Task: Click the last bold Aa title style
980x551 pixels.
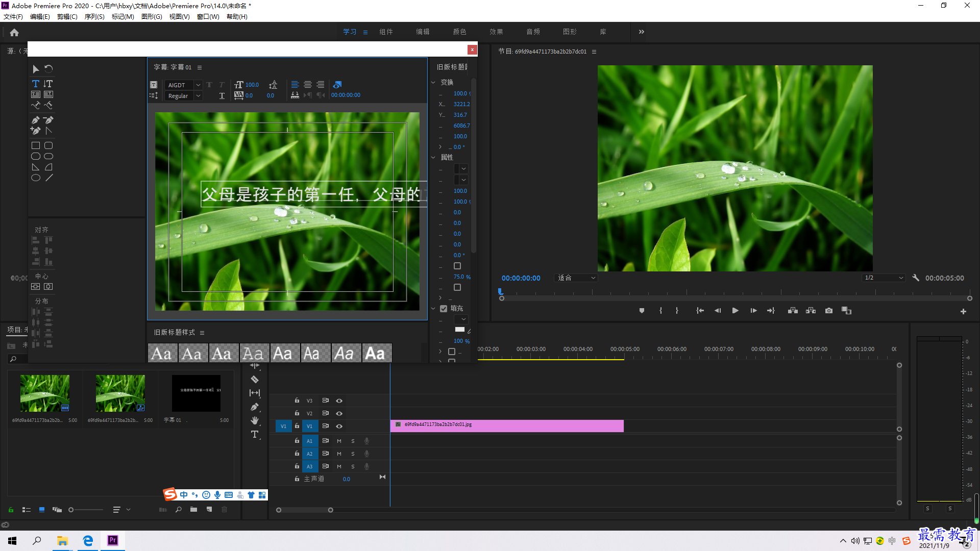Action: point(377,353)
